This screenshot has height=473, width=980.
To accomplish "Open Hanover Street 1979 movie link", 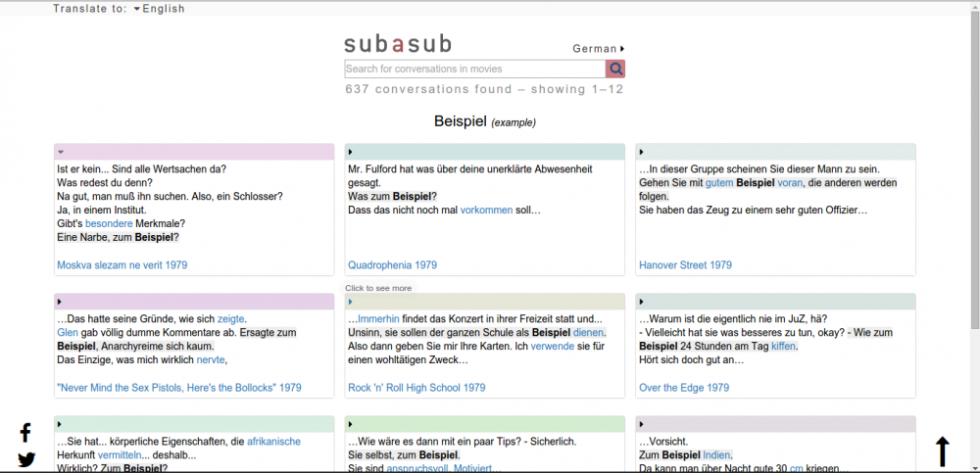I will pos(685,265).
